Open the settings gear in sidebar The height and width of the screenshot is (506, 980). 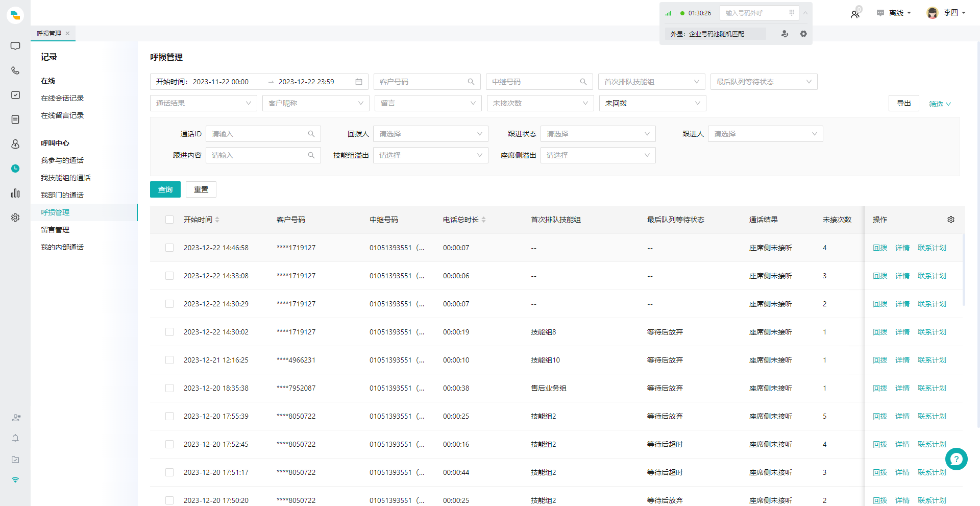click(x=15, y=218)
